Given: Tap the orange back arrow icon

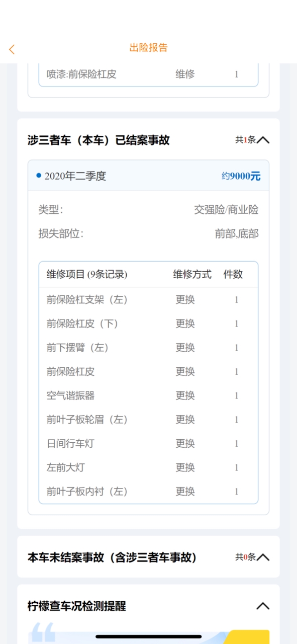Looking at the screenshot, I should pos(12,49).
